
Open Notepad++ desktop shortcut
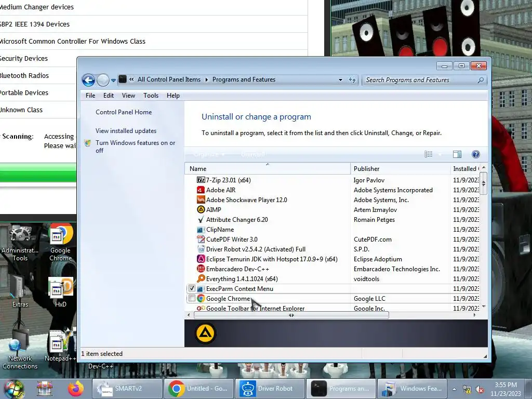tap(60, 345)
